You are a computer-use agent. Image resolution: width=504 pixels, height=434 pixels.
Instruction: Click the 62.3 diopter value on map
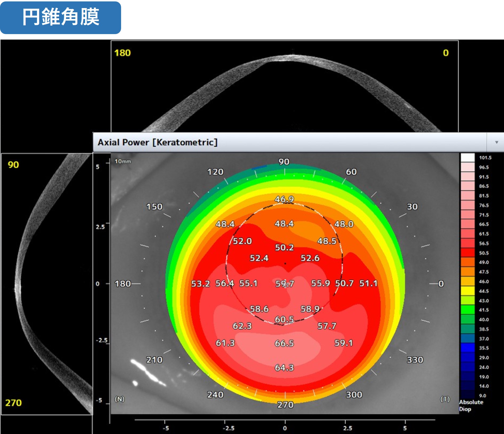point(242,326)
